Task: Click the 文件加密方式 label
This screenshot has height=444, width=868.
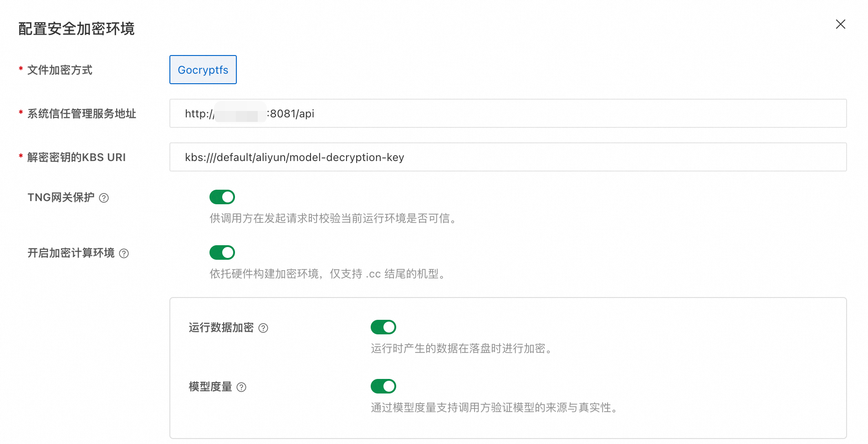Action: click(60, 70)
